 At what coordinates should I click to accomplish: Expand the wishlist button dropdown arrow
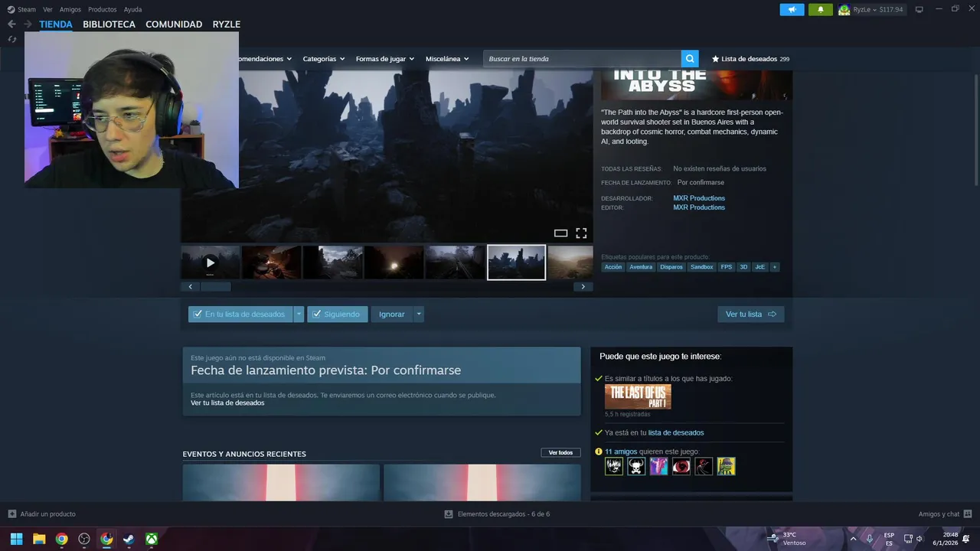pos(299,315)
